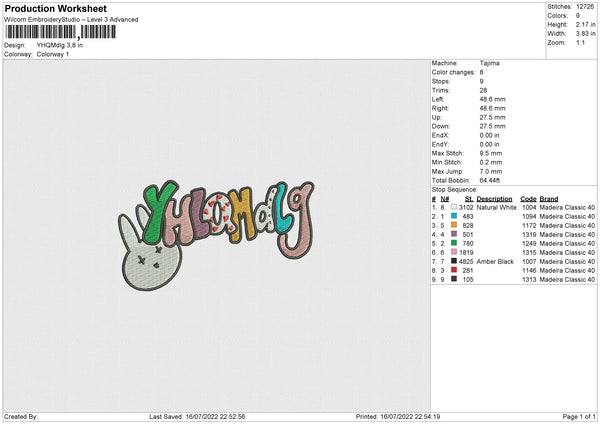Click the dark navy swatch in code 1313 row
The height and width of the screenshot is (424, 600).
(454, 279)
